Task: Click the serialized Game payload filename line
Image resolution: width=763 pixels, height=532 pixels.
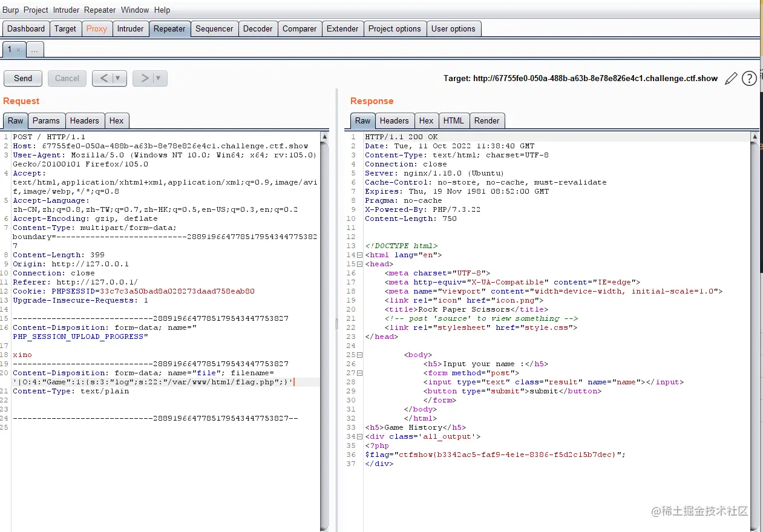Action: (152, 383)
